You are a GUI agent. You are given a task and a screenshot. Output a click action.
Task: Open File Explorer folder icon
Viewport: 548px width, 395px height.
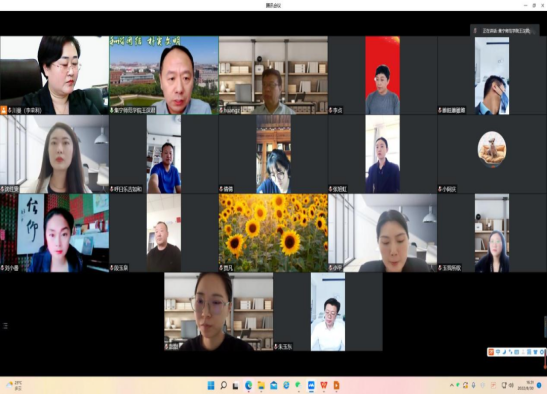(261, 385)
